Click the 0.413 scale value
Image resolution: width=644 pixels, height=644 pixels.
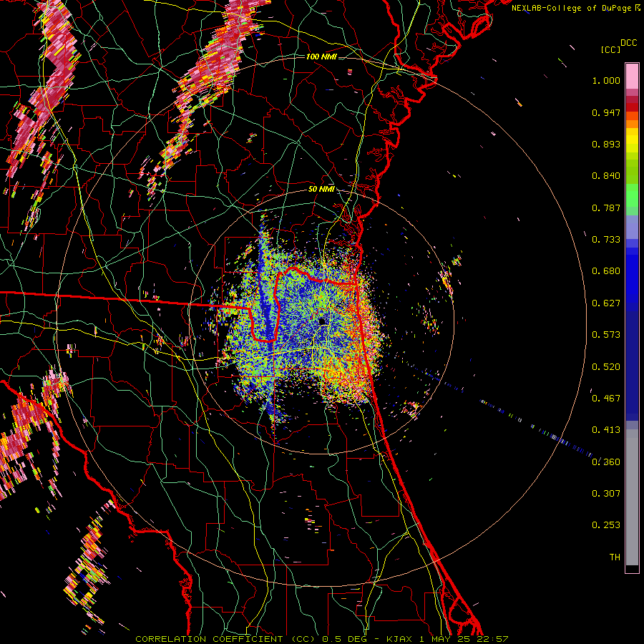click(x=606, y=430)
